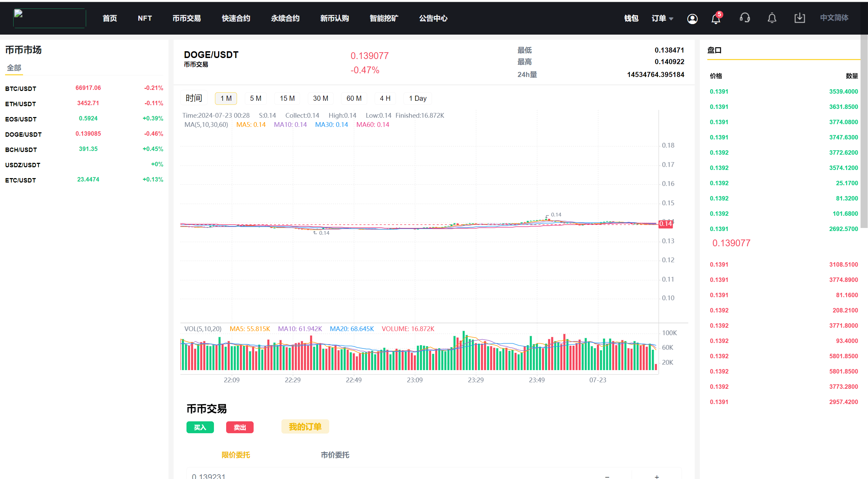Switch to the 市价委托 market order tab

click(x=335, y=455)
